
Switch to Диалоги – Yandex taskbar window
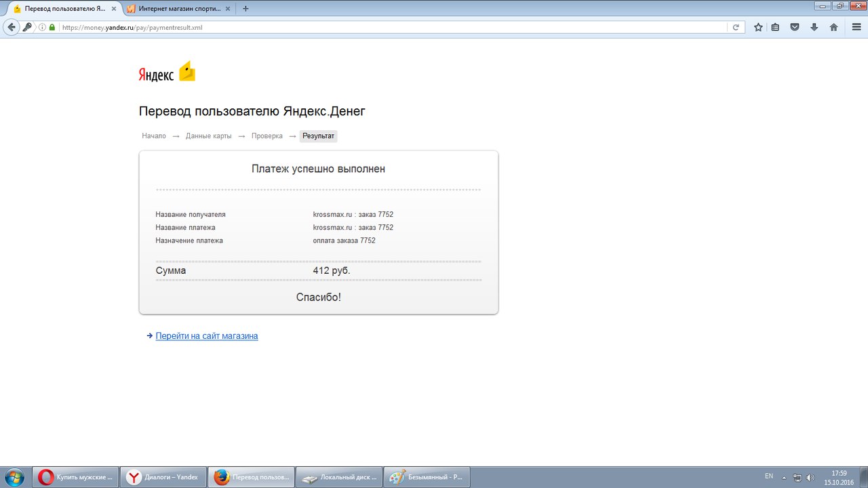coord(163,477)
